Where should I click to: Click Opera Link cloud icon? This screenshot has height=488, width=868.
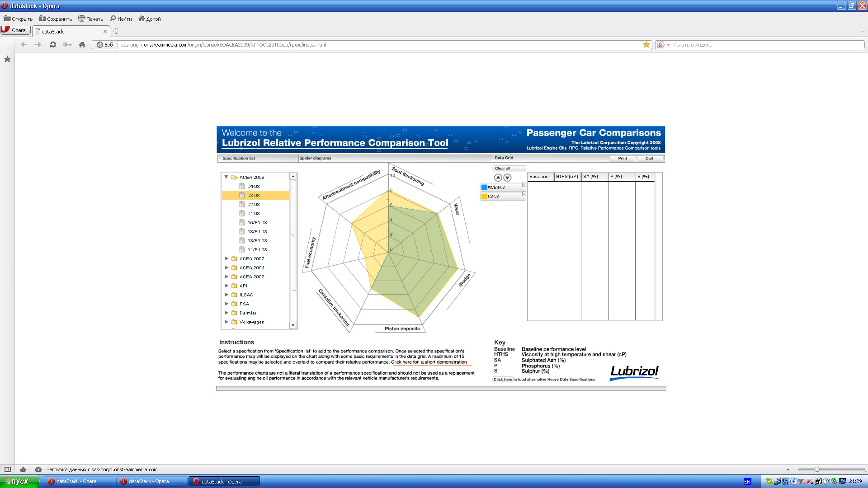coord(23,469)
